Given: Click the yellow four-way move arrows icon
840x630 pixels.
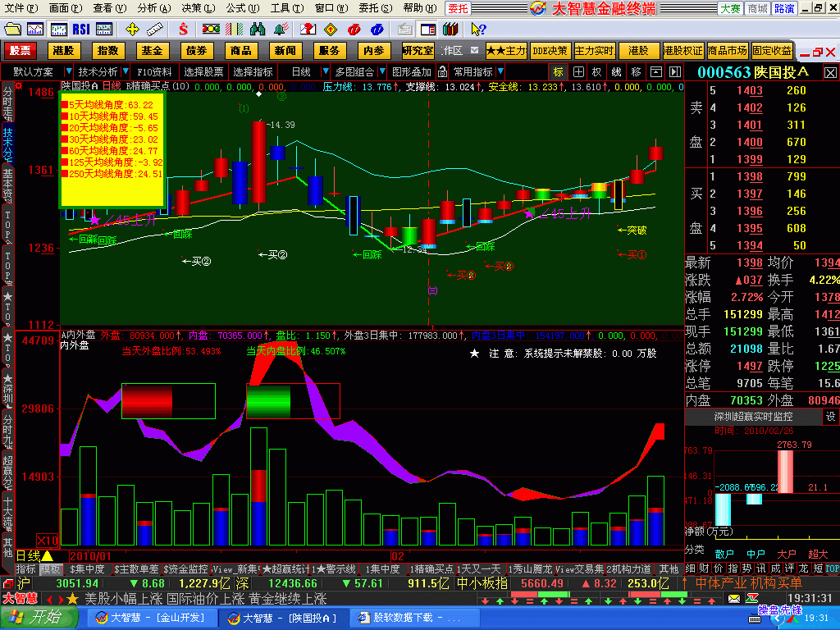Looking at the screenshot, I should [132, 29].
